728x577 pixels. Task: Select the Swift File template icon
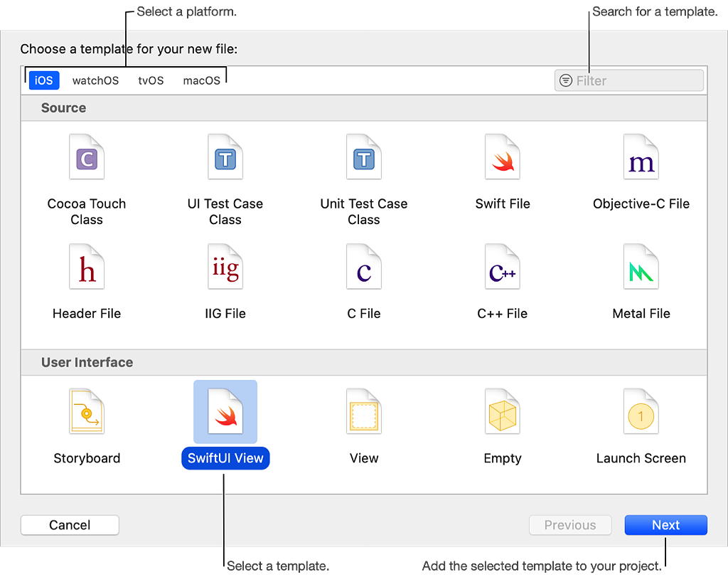pos(503,157)
